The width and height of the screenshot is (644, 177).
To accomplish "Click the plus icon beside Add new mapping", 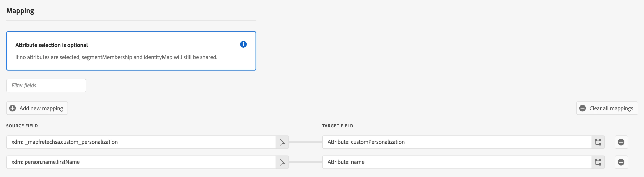I will coord(13,108).
